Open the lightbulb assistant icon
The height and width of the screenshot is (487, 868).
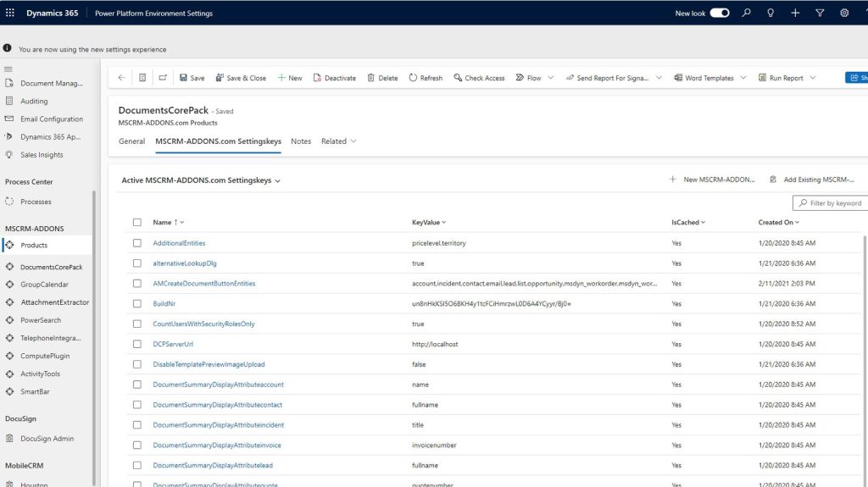tap(771, 13)
